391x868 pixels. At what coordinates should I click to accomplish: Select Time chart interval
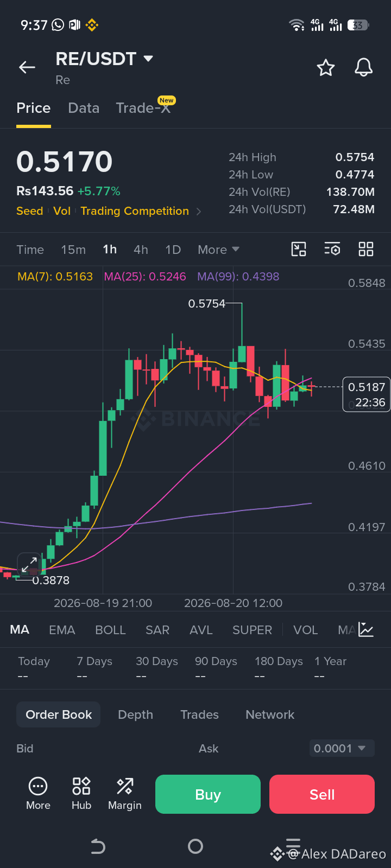coord(30,250)
